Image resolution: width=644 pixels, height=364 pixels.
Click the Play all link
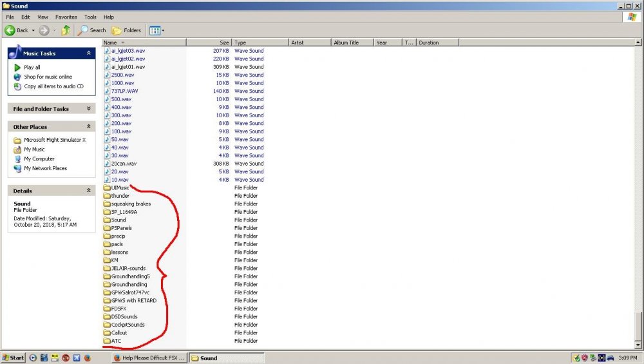click(x=32, y=68)
